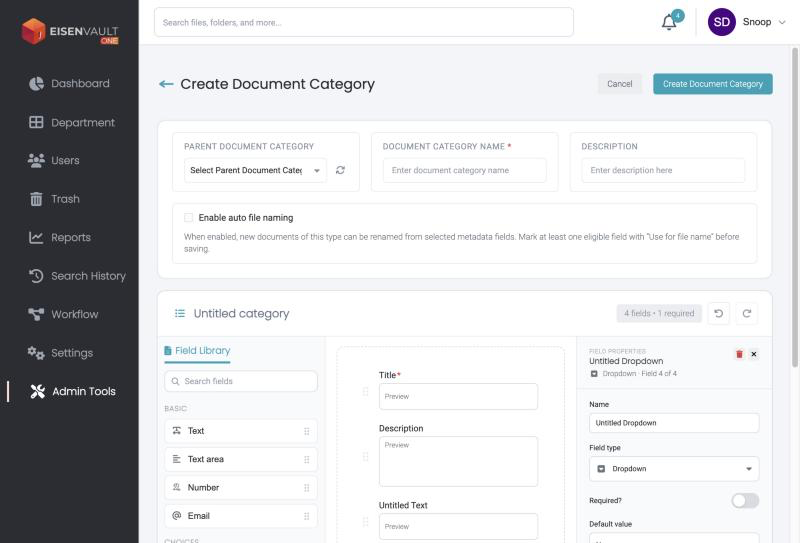Redo the form builder change
This screenshot has width=800, height=543.
746,313
